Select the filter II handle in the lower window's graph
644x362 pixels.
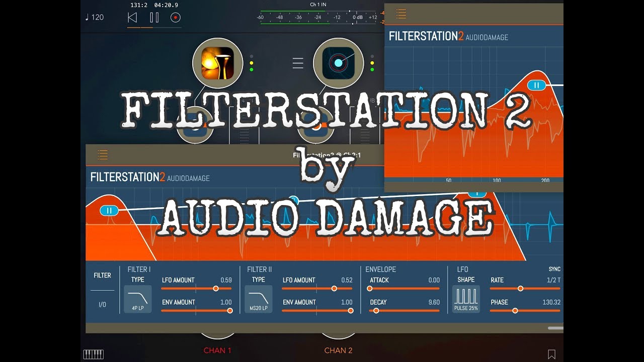109,211
